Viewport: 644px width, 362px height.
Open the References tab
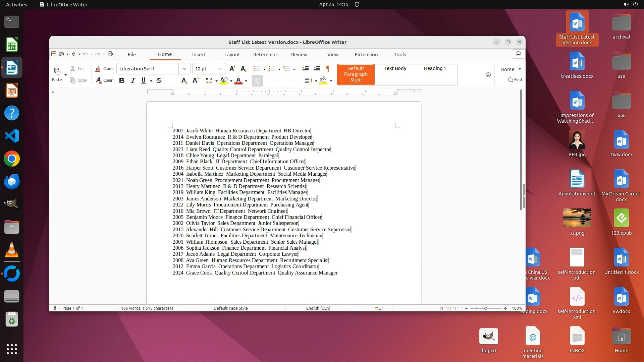266,55
